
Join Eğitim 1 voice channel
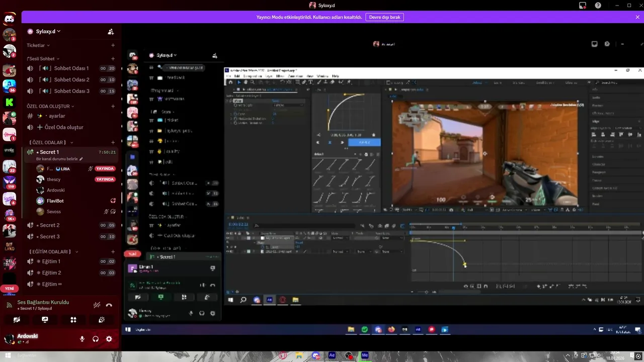point(71,261)
